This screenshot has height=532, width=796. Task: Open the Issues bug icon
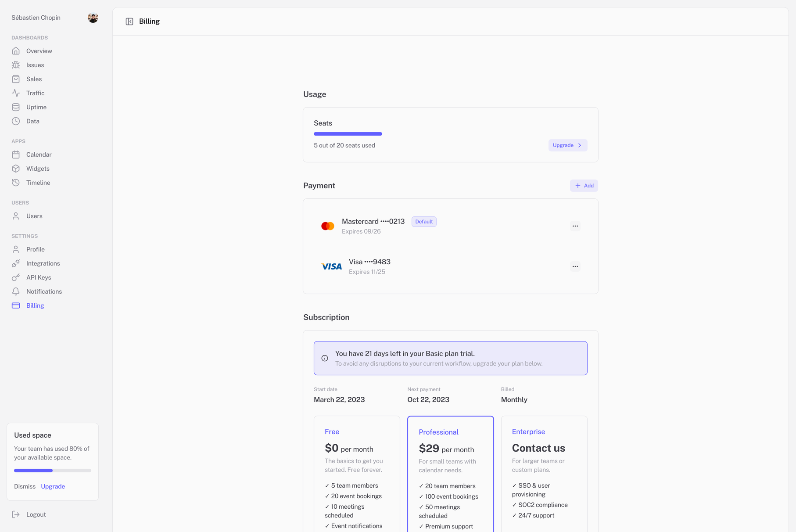16,65
